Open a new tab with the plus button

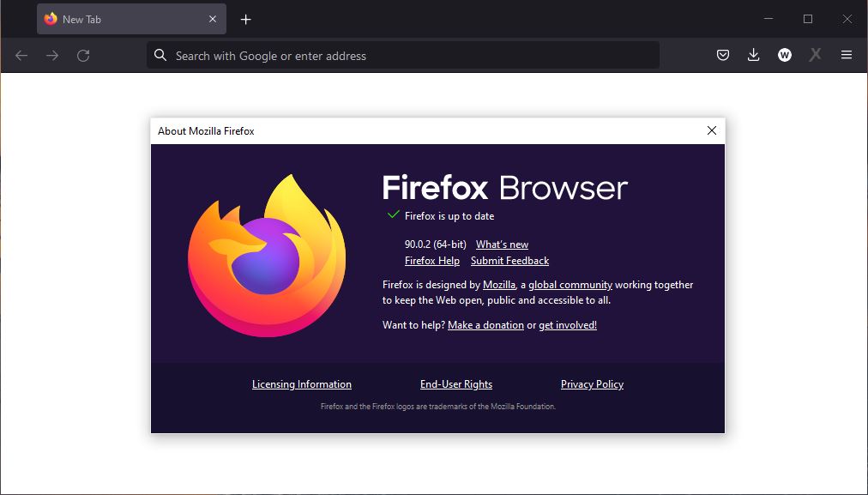pos(245,18)
